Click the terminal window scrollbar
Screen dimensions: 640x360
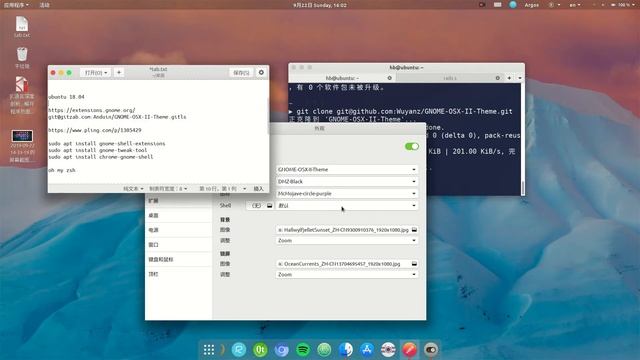[x=522, y=188]
